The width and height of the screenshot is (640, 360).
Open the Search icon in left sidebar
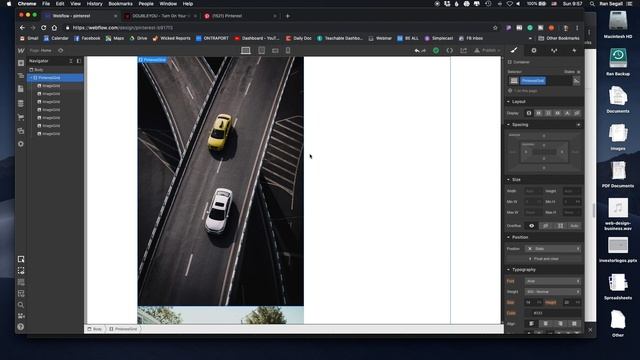tap(21, 305)
